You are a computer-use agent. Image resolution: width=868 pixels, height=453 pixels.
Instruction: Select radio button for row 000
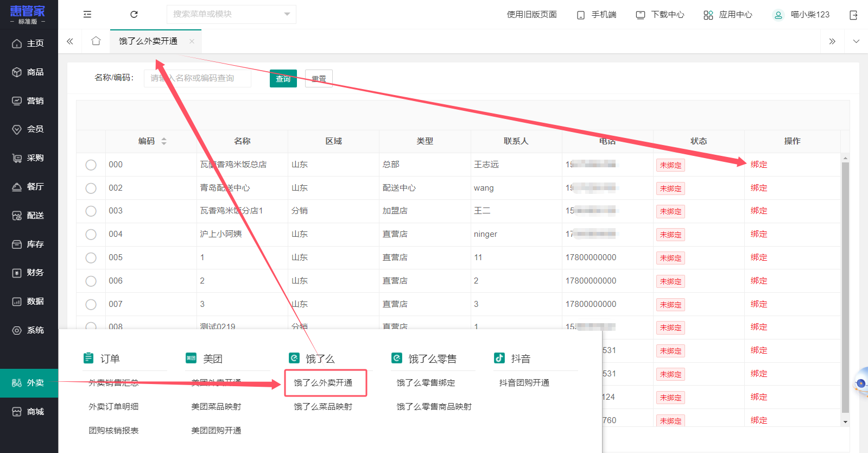91,165
